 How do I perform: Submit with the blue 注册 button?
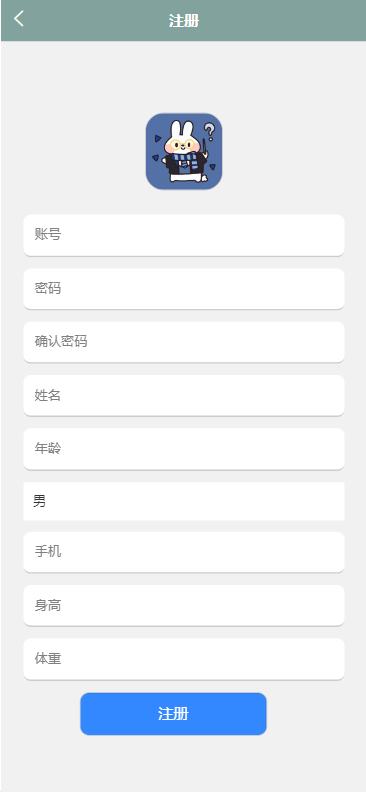point(173,714)
